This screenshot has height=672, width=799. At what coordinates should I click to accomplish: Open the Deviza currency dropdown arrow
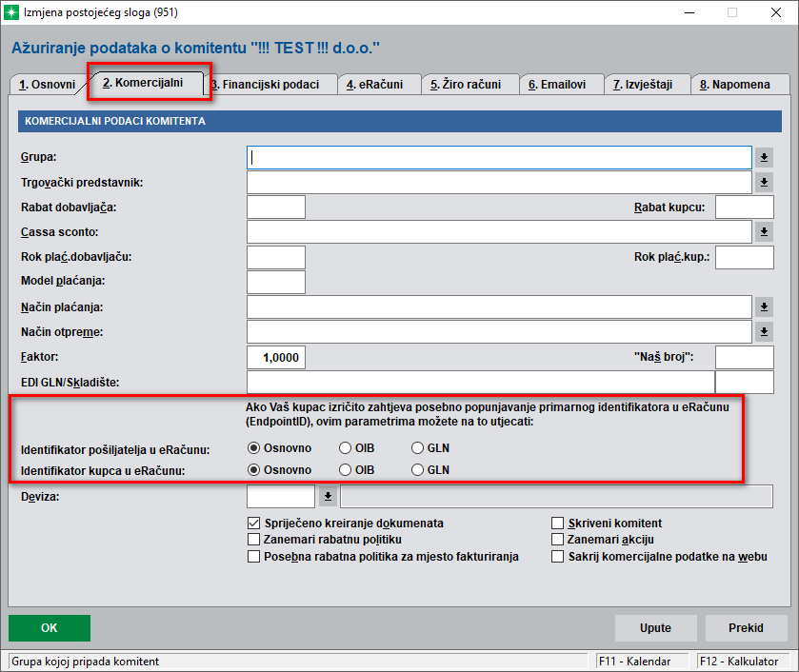click(x=327, y=496)
